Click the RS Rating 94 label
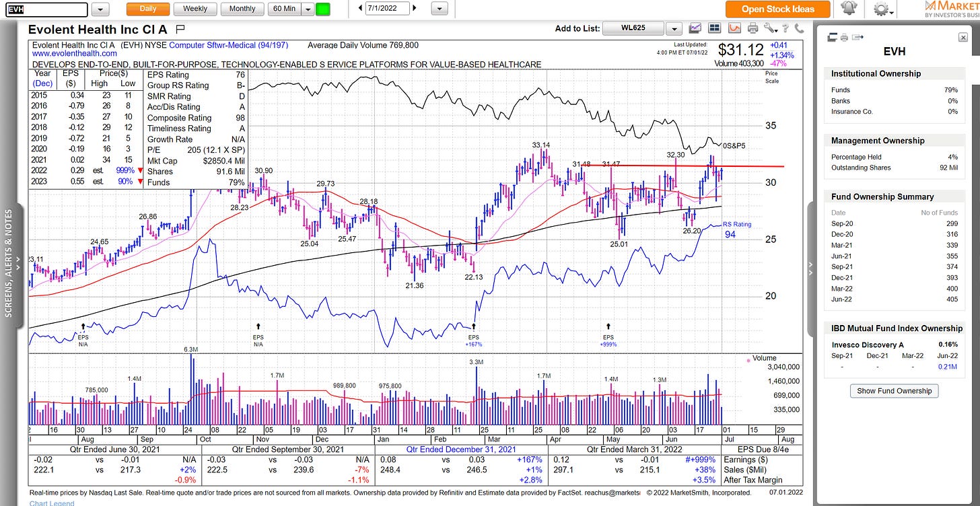Screen dimensions: 980x506 [x=736, y=229]
